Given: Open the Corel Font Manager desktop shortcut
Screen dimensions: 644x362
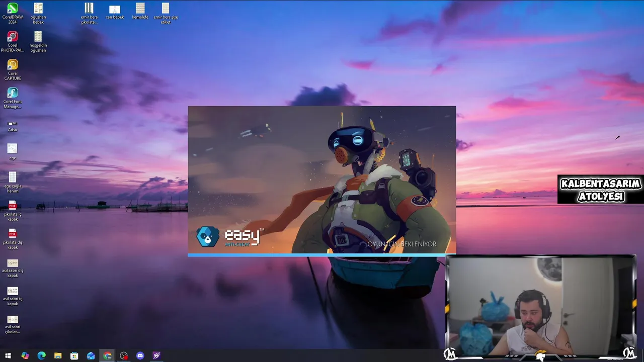Looking at the screenshot, I should pos(13,98).
